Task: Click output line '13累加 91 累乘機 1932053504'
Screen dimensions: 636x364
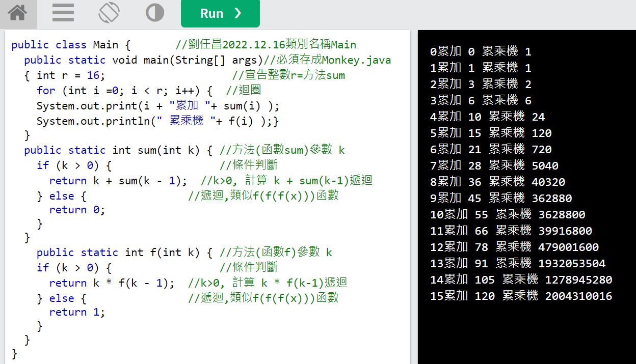Action: (518, 263)
